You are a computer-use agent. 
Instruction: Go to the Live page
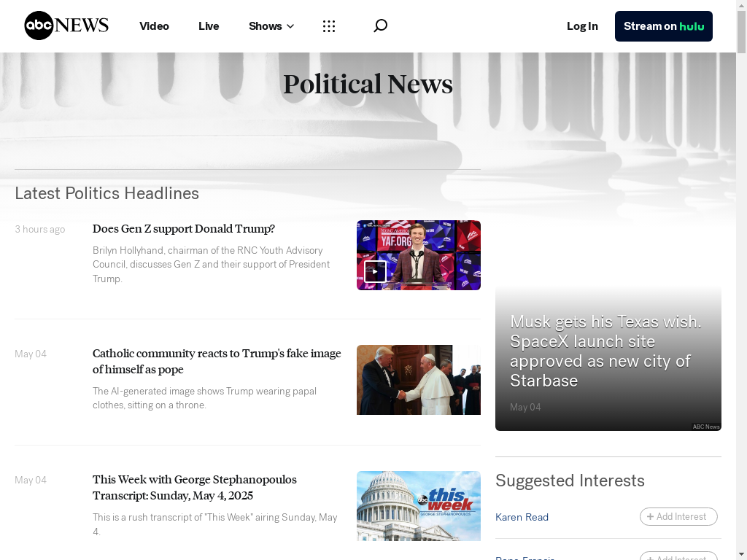pos(209,26)
